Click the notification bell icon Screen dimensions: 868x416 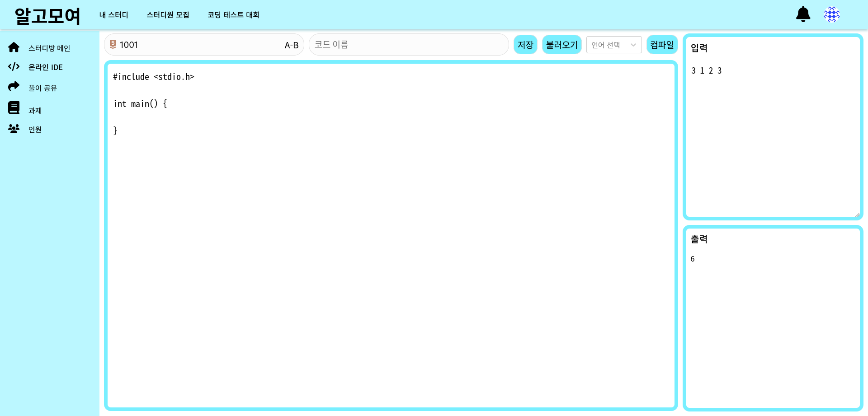803,14
